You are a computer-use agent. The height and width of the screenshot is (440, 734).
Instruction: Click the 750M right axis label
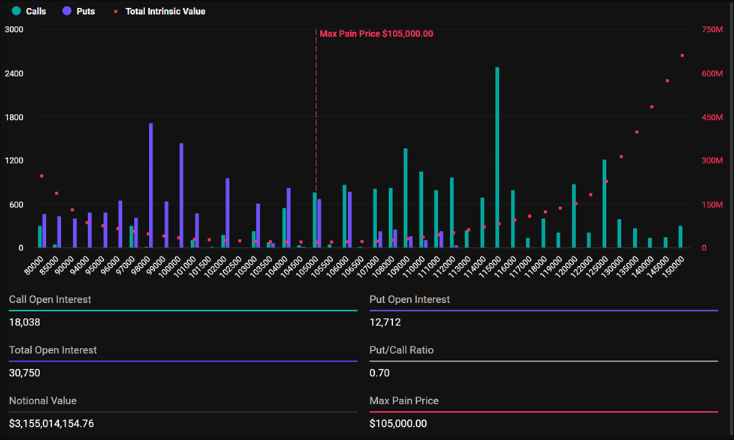coord(711,30)
